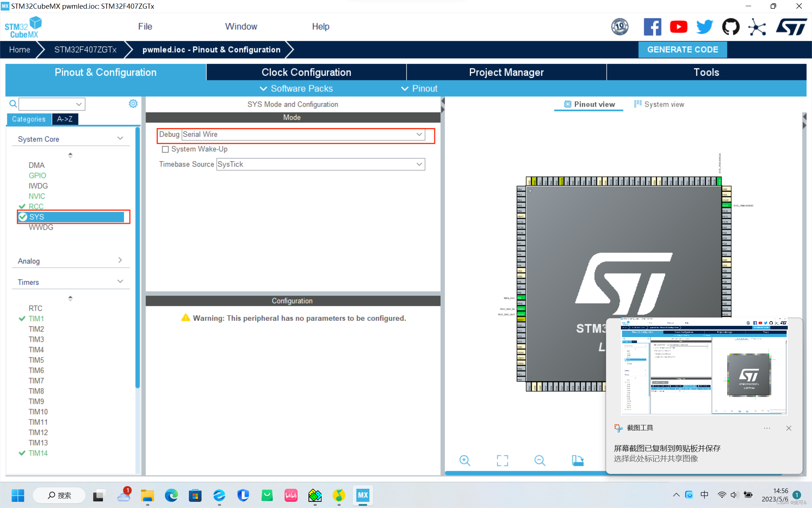Dismiss the snipping tool notification
The width and height of the screenshot is (812, 508).
789,428
